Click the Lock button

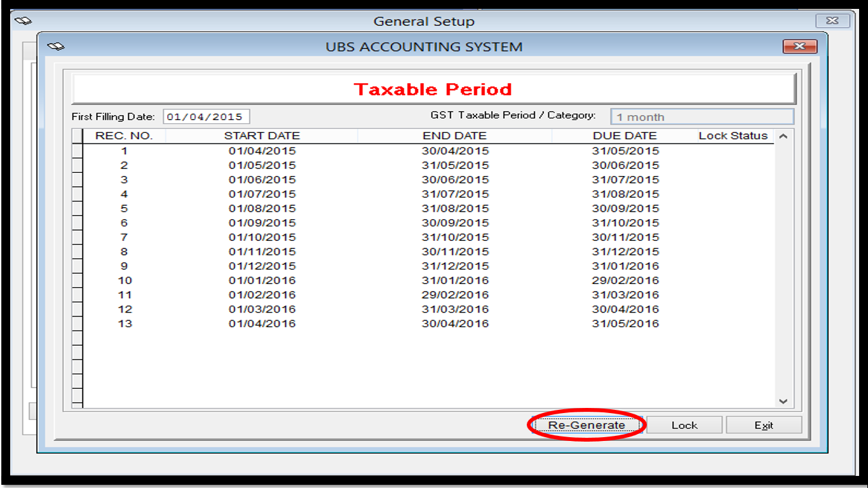click(x=684, y=425)
